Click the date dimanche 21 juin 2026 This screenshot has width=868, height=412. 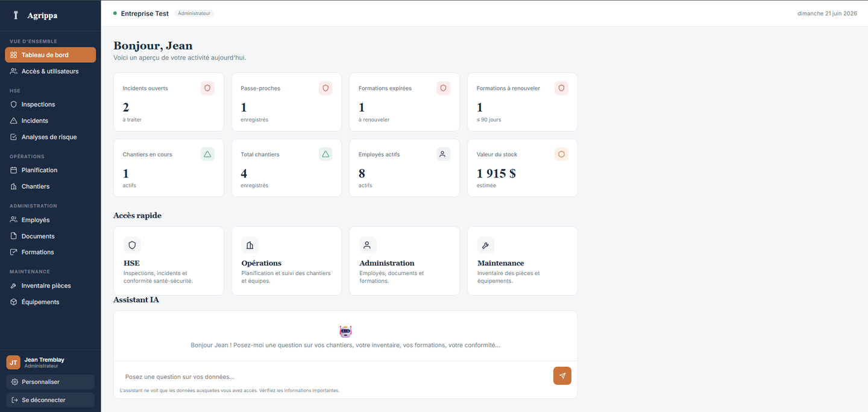[827, 13]
